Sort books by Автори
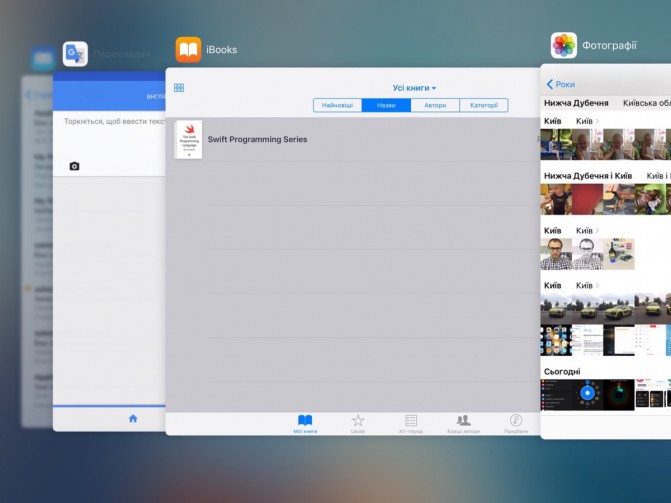This screenshot has width=671, height=503. [x=435, y=105]
